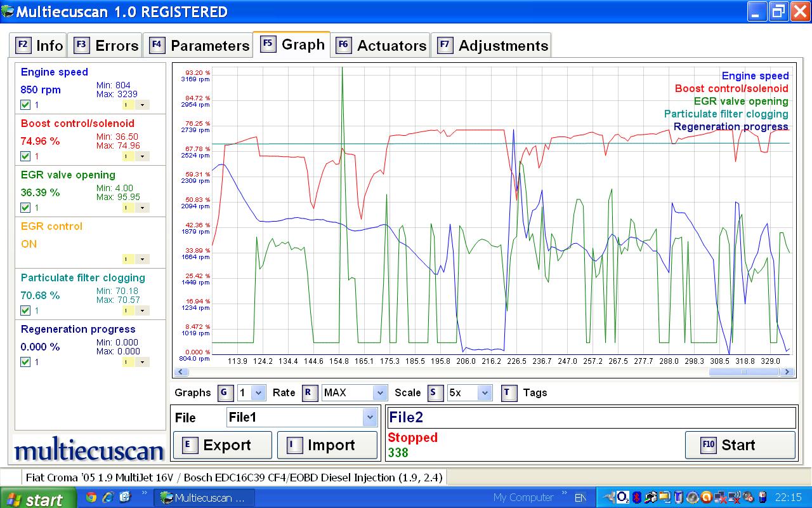Open the Info tab
The width and height of the screenshot is (812, 508).
(x=39, y=46)
